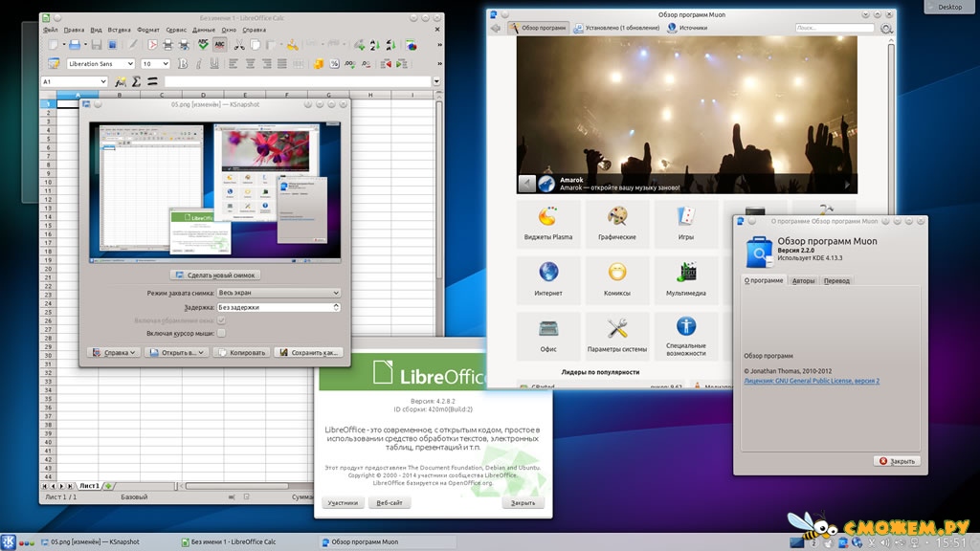Switch to Установлено tab in Muon
This screenshot has height=551, width=980.
click(617, 28)
